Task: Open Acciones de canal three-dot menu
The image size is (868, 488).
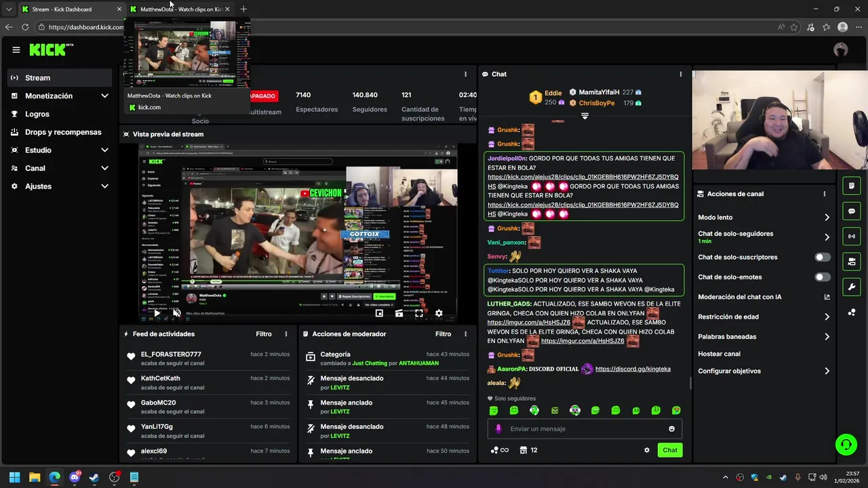Action: pos(825,194)
